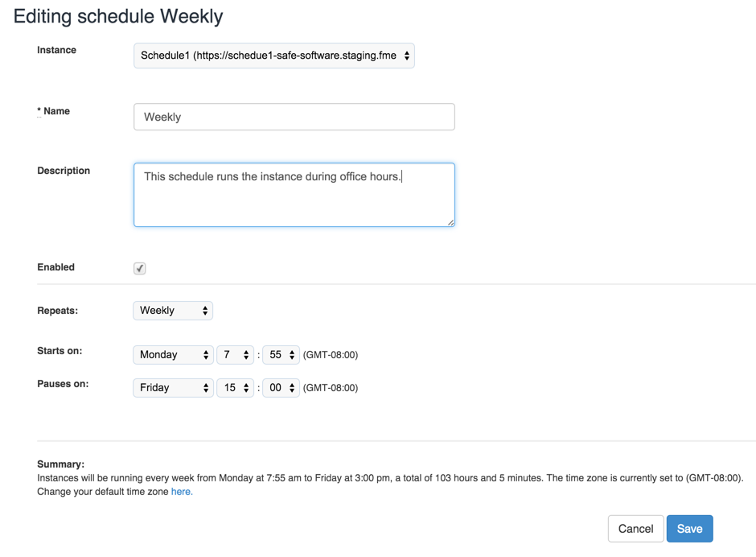
Task: Click the Name field containing Weekly
Action: point(294,118)
